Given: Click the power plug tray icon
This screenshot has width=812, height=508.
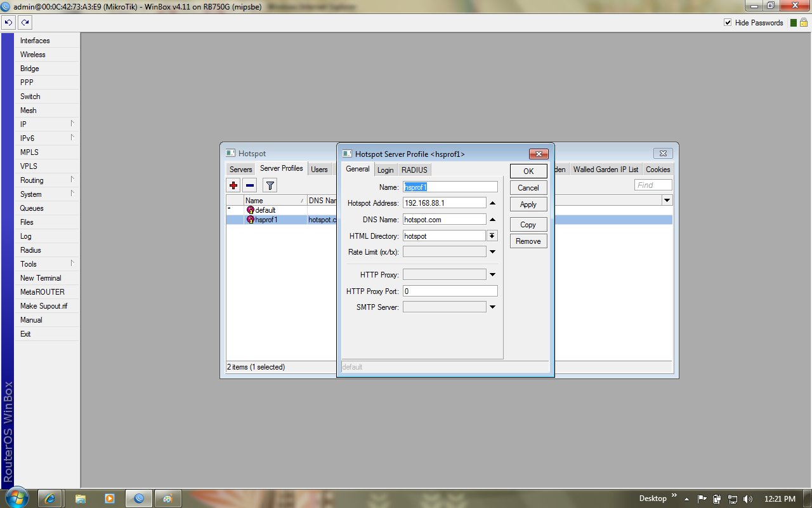Looking at the screenshot, I should tap(717, 499).
